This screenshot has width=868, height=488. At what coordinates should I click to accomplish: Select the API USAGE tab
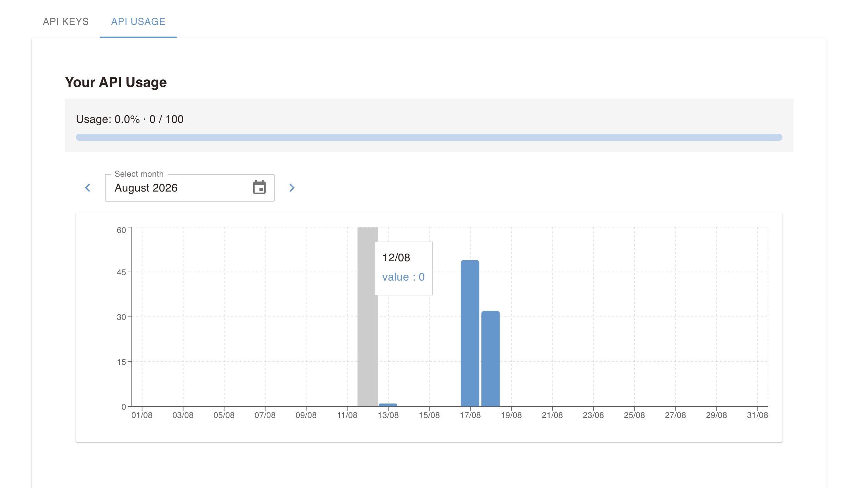pyautogui.click(x=138, y=21)
